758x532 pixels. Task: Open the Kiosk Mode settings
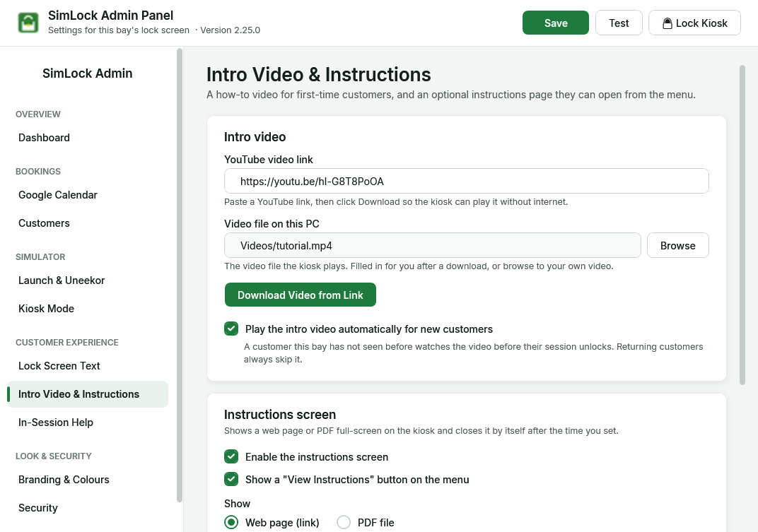coord(88,309)
